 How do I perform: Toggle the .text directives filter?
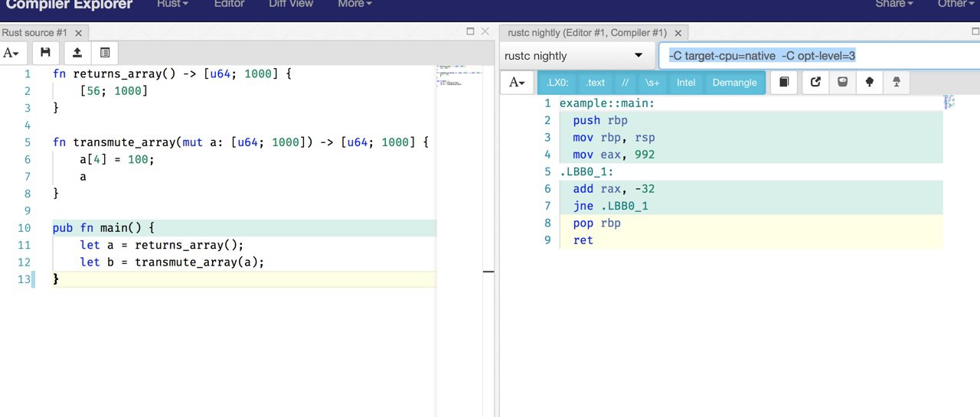click(596, 83)
